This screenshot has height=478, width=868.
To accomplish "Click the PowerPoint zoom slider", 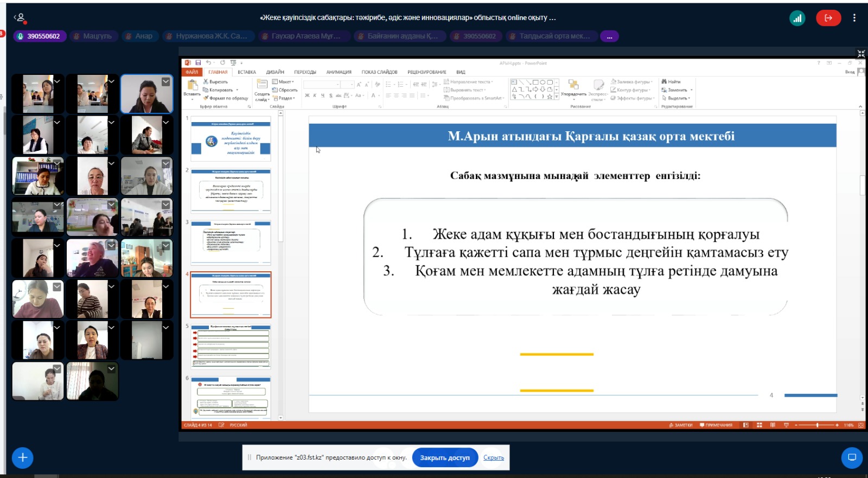I will 817,425.
